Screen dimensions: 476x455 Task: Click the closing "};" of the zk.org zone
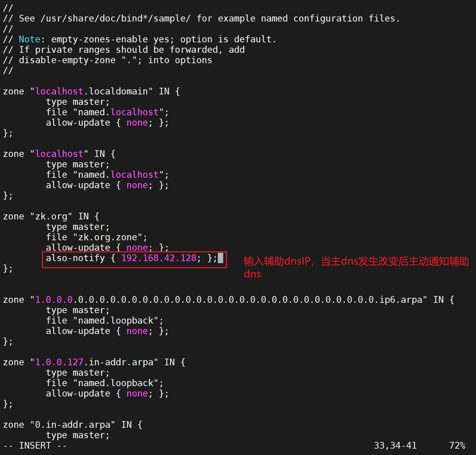click(x=8, y=268)
